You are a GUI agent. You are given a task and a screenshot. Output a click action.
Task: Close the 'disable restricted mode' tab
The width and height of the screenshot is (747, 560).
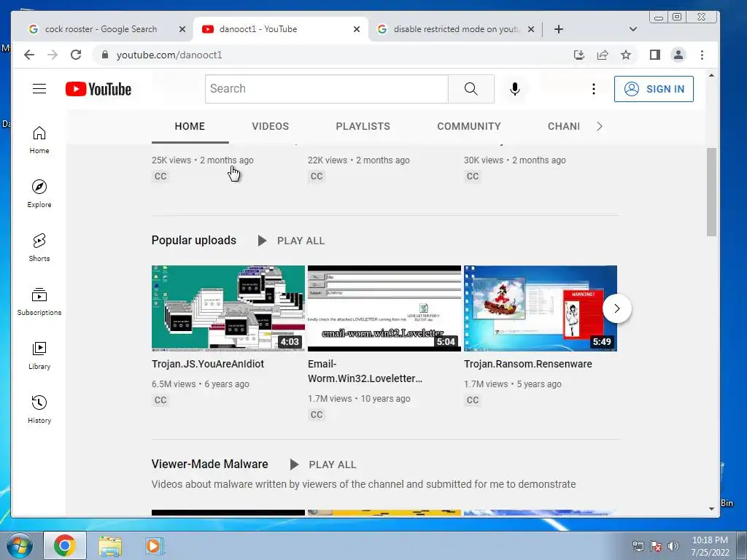[x=531, y=29]
